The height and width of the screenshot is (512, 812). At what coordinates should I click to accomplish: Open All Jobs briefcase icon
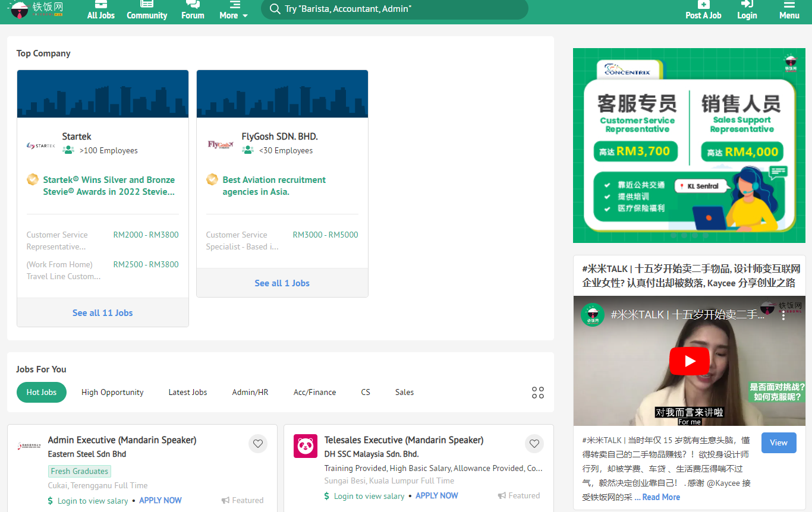(x=100, y=4)
